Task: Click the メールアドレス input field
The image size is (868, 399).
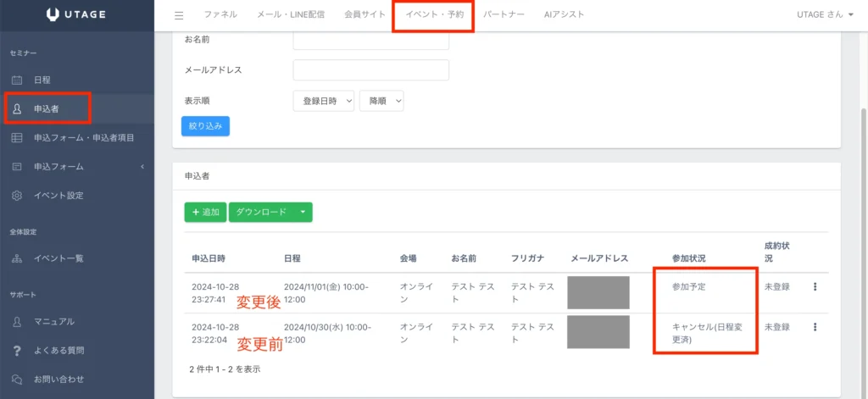Action: (371, 70)
